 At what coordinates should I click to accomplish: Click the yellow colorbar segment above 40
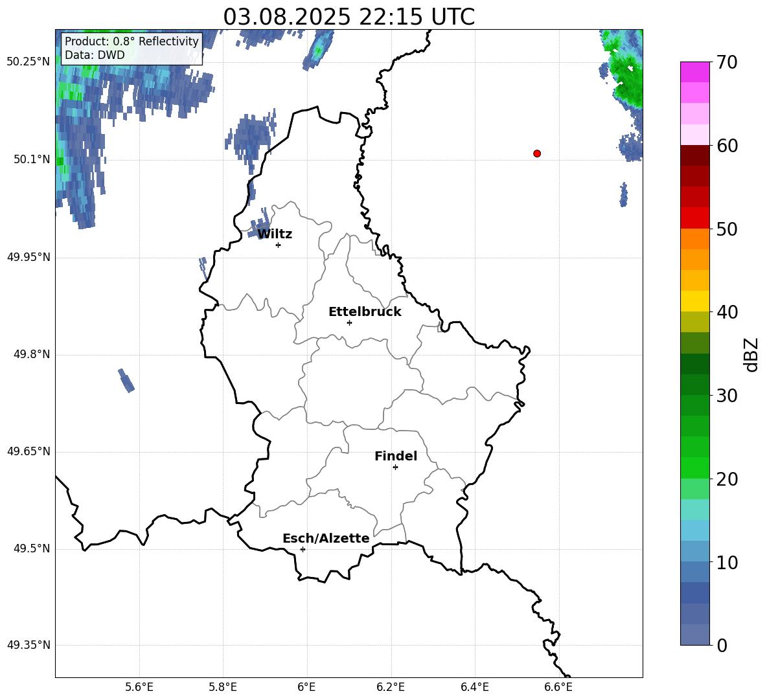pos(694,301)
